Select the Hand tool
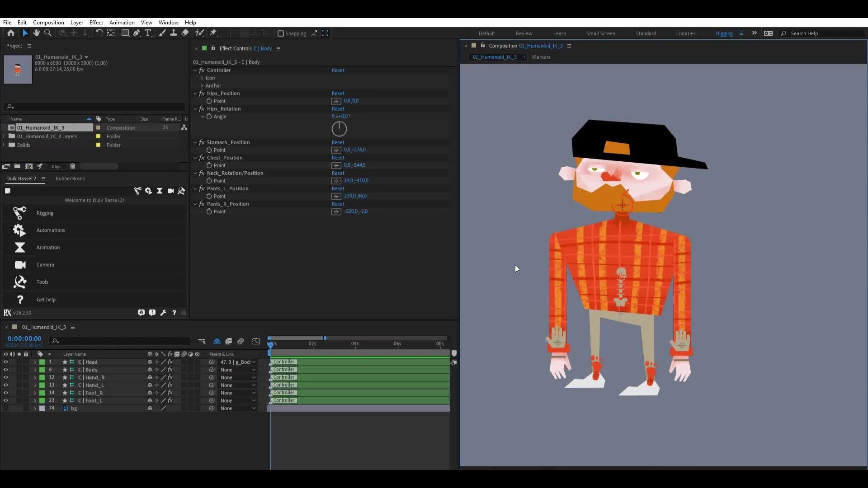The width and height of the screenshot is (868, 488). [x=37, y=33]
